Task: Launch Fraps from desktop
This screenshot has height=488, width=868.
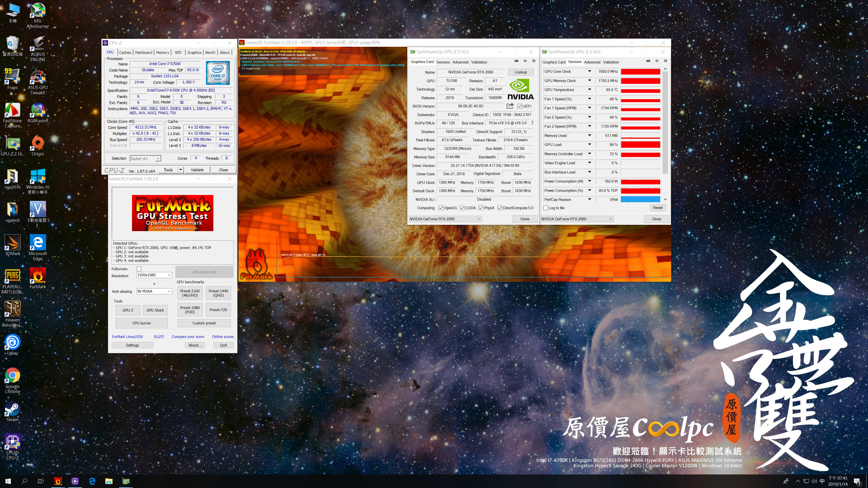Action: (x=12, y=79)
